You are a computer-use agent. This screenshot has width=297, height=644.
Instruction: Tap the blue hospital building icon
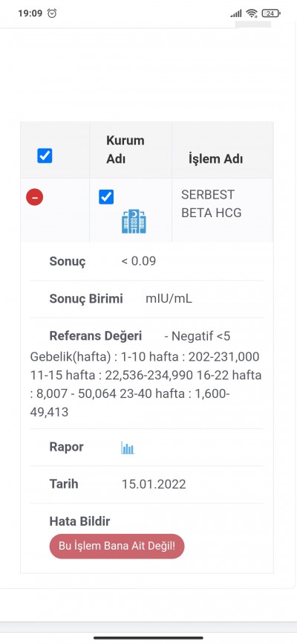(134, 221)
